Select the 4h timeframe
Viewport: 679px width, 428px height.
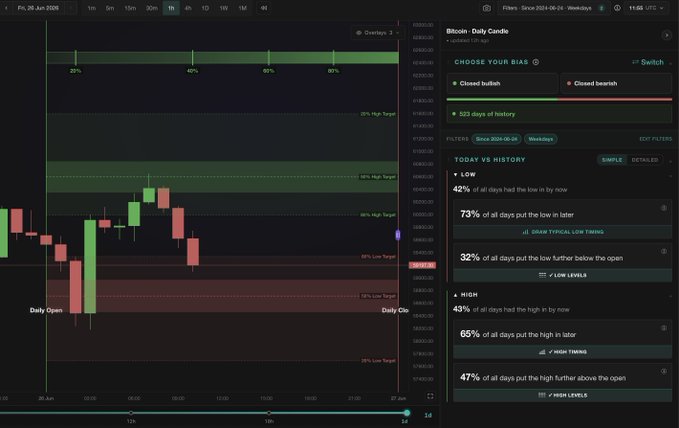(188, 8)
